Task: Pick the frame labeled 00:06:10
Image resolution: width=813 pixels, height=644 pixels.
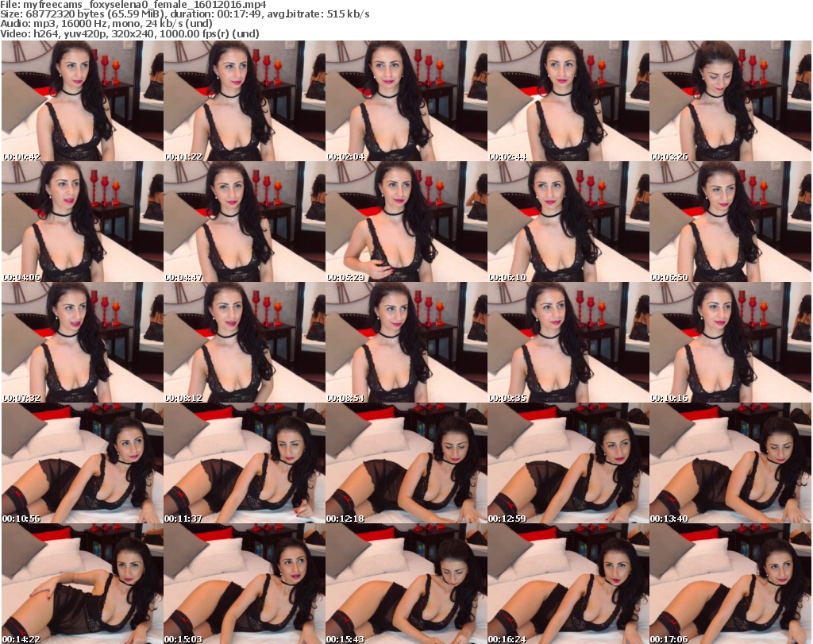Action: (568, 222)
